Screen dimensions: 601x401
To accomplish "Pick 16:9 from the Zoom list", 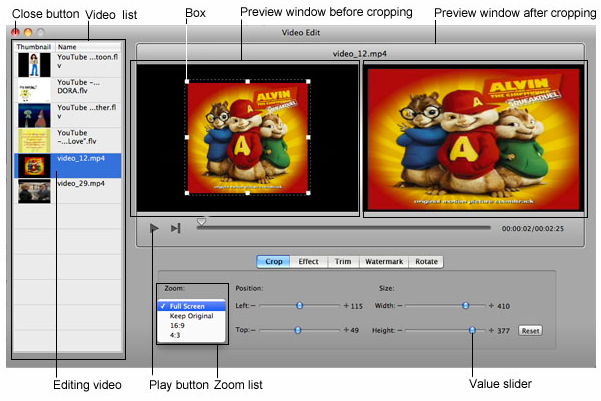I will [177, 326].
